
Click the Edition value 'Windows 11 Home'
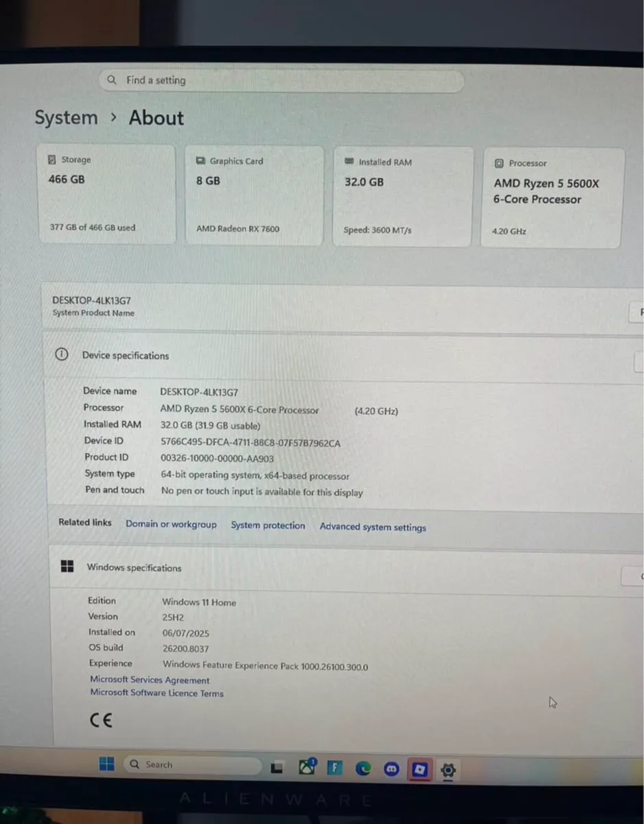point(199,602)
